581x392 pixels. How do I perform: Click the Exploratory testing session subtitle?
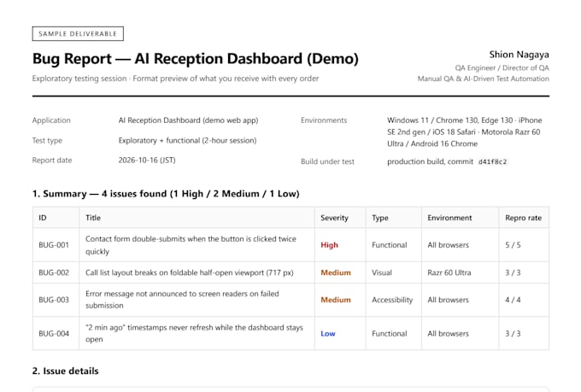(x=175, y=79)
